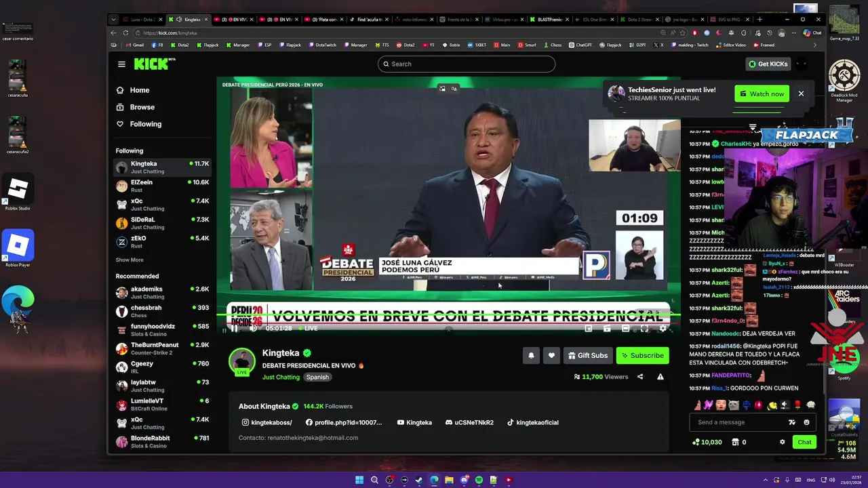The image size is (868, 488).
Task: Open new browser tab plus button
Action: click(x=759, y=20)
